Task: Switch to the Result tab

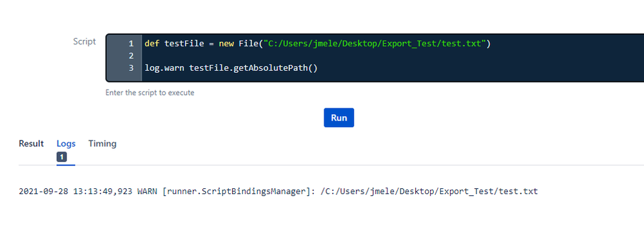Action: click(x=31, y=144)
